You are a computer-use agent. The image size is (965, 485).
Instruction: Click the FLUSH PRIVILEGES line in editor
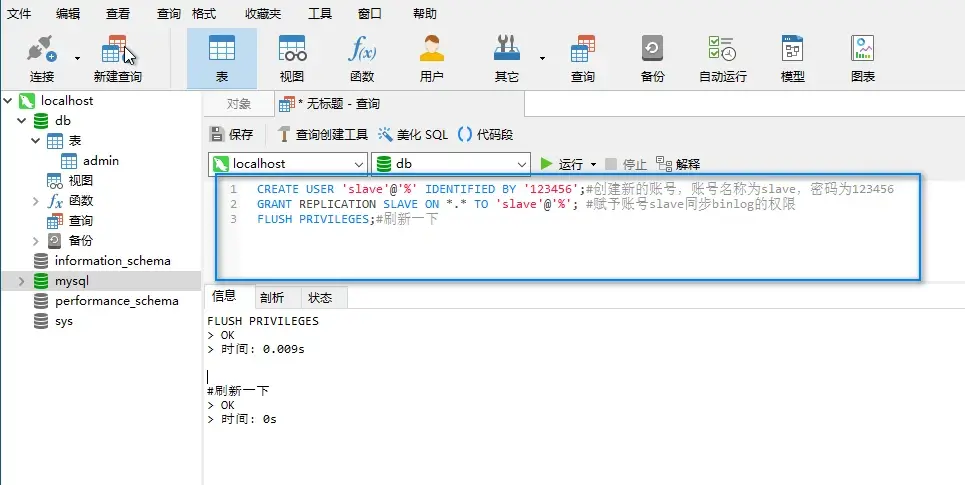coord(347,218)
